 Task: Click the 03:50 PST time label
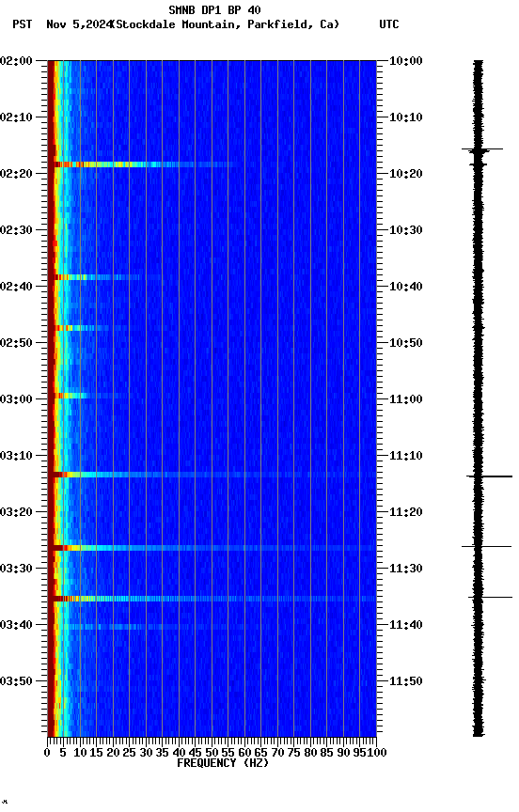[x=16, y=681]
